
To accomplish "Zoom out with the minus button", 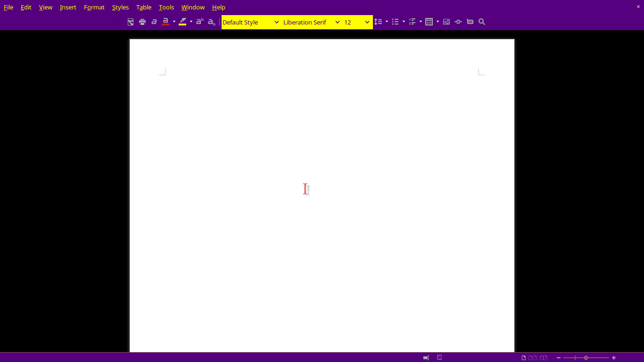I will tap(559, 358).
